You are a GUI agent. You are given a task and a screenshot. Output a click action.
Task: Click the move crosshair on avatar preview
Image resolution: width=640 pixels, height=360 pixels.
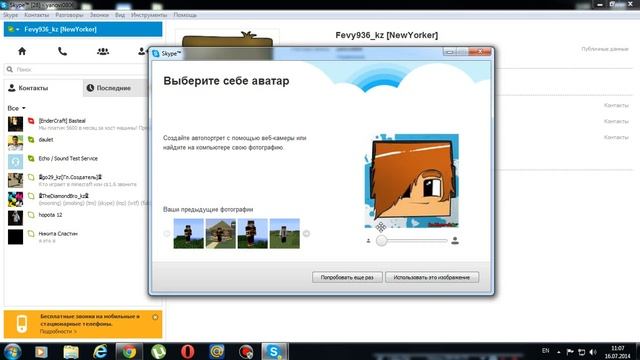point(381,227)
